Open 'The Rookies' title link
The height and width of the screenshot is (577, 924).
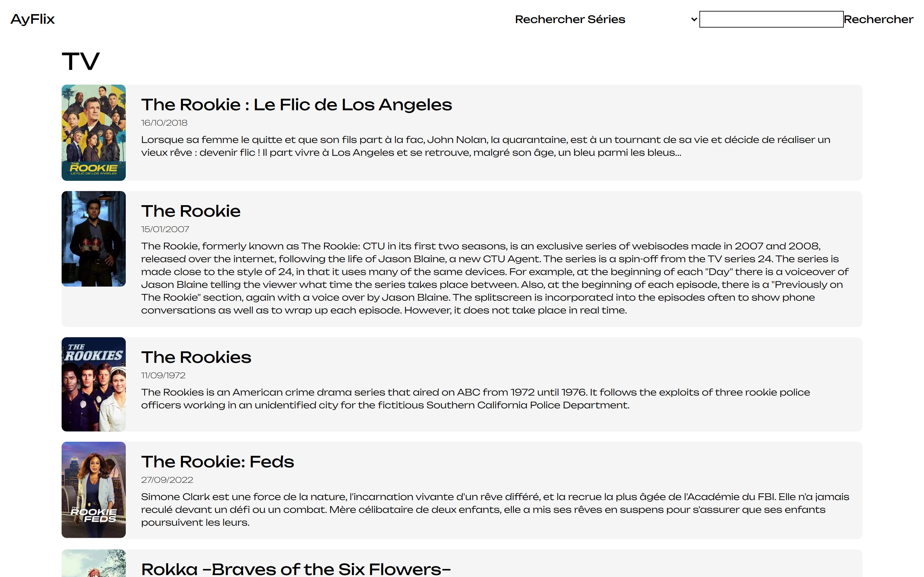click(196, 357)
